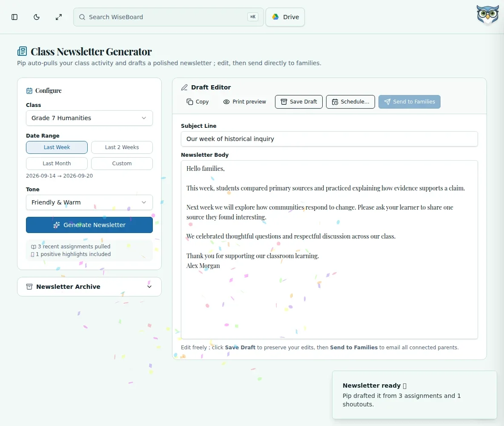Click into the Newsletter Body text area

coord(329,250)
